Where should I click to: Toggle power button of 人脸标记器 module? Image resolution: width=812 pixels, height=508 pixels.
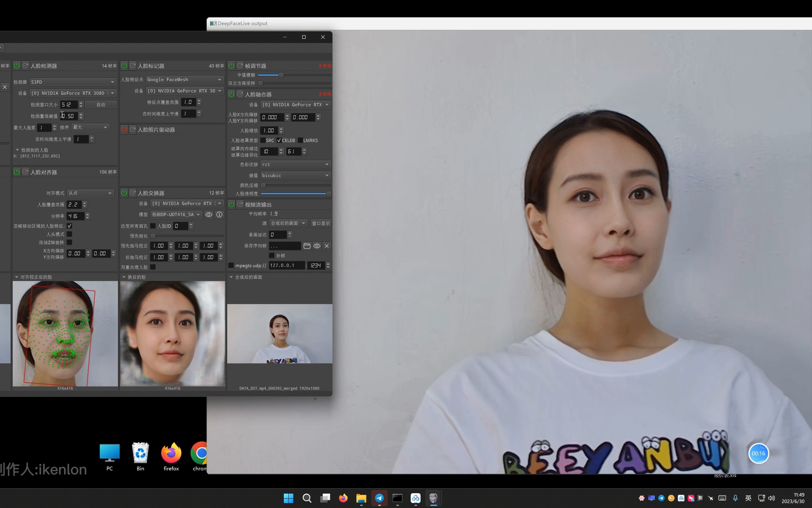pyautogui.click(x=124, y=66)
